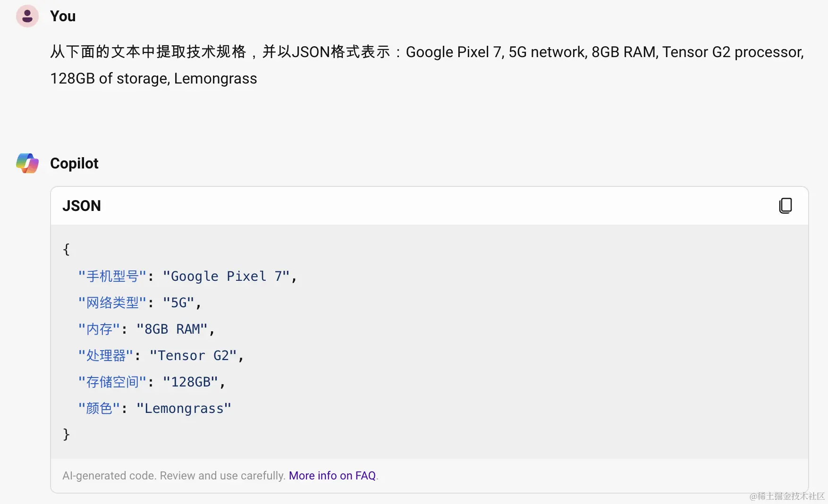Tap the copy-to-clipboard symbol in the code header
The height and width of the screenshot is (504, 828).
point(785,206)
